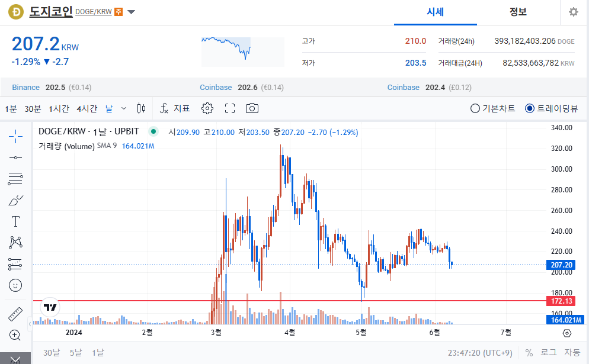Enter fullscreen chart mode

[228, 108]
